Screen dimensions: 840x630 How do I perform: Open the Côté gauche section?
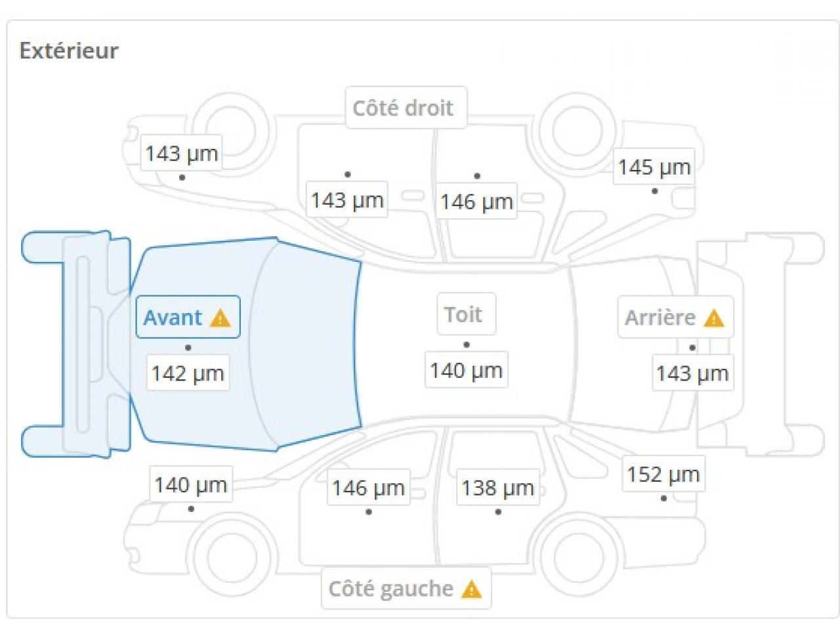coord(391,589)
